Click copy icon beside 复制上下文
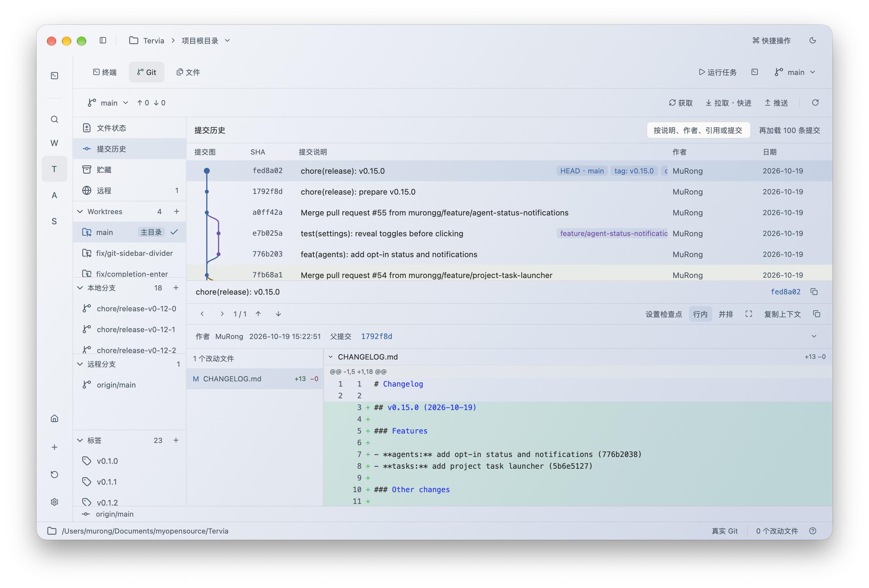 pos(817,314)
